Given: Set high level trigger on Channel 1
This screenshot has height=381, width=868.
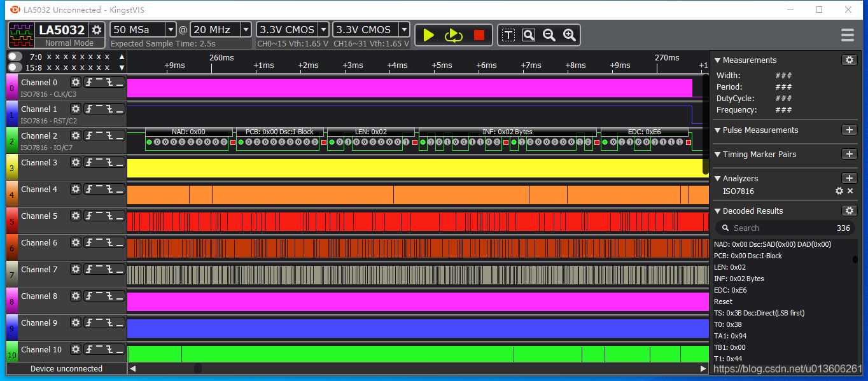Looking at the screenshot, I should tap(99, 109).
